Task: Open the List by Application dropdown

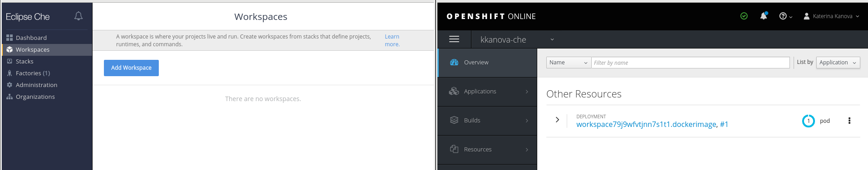Action: [x=838, y=63]
